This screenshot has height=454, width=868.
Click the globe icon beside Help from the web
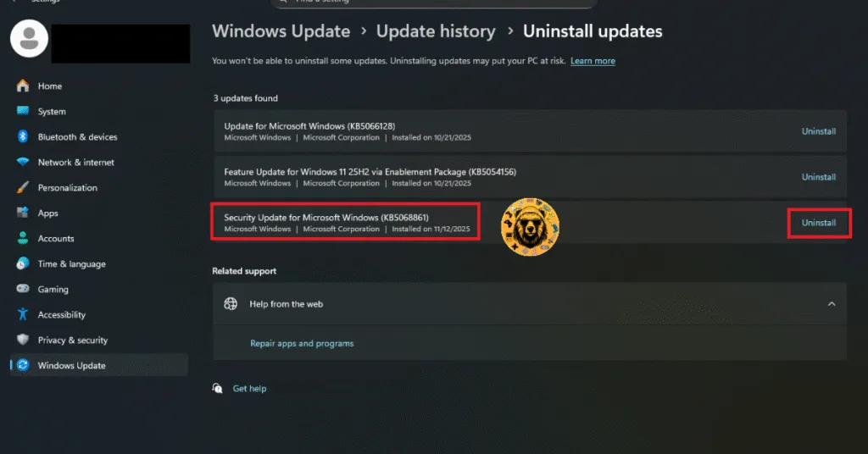click(x=231, y=303)
